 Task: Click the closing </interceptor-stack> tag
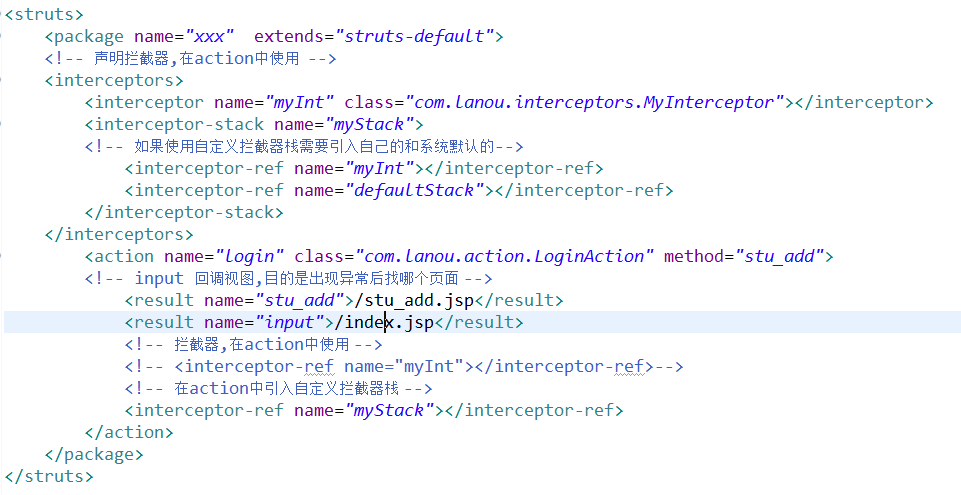pos(184,213)
